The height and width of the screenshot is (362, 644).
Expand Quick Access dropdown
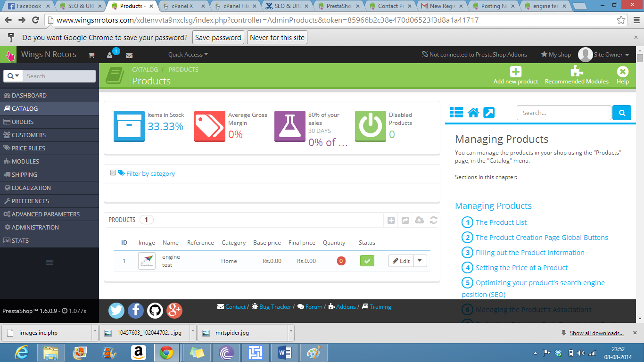(188, 55)
